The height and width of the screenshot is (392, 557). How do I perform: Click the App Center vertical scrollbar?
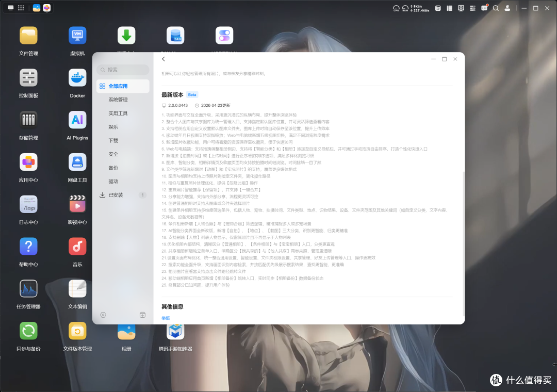463,244
